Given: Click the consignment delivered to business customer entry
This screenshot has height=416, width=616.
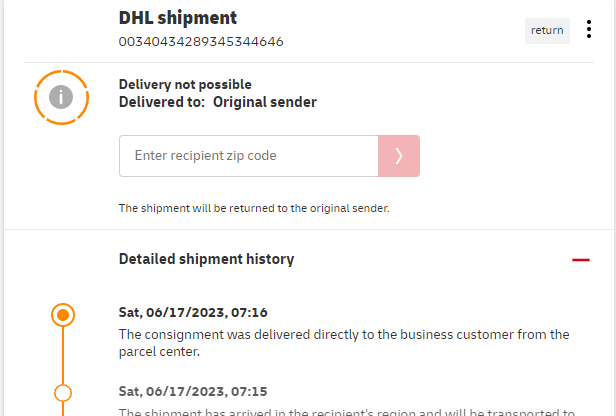Looking at the screenshot, I should click(344, 342).
